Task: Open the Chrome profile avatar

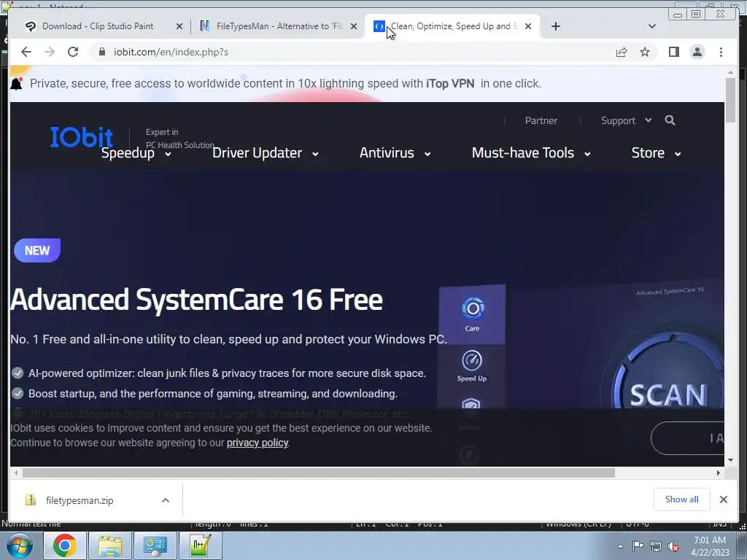Action: click(x=697, y=52)
